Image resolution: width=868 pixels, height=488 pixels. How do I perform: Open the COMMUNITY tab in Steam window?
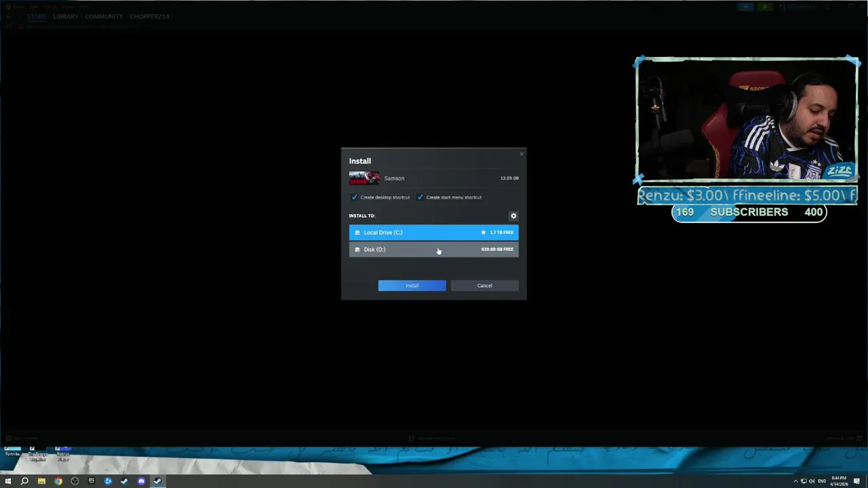point(104,16)
